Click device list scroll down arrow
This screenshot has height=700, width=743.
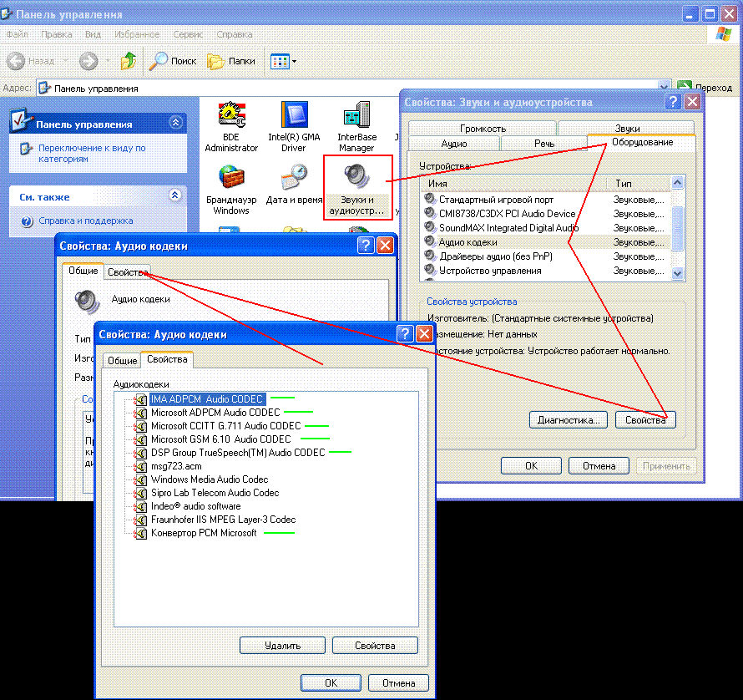[678, 273]
